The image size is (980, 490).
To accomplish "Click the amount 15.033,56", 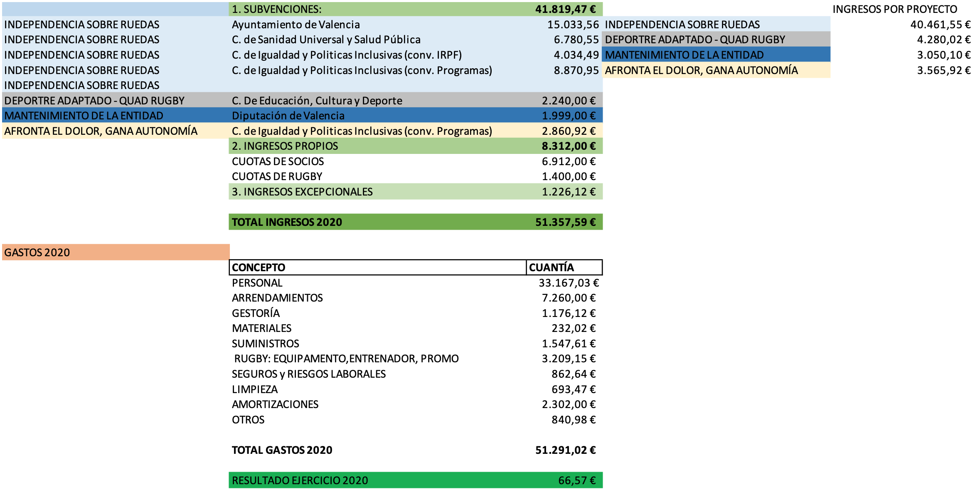I will click(573, 25).
